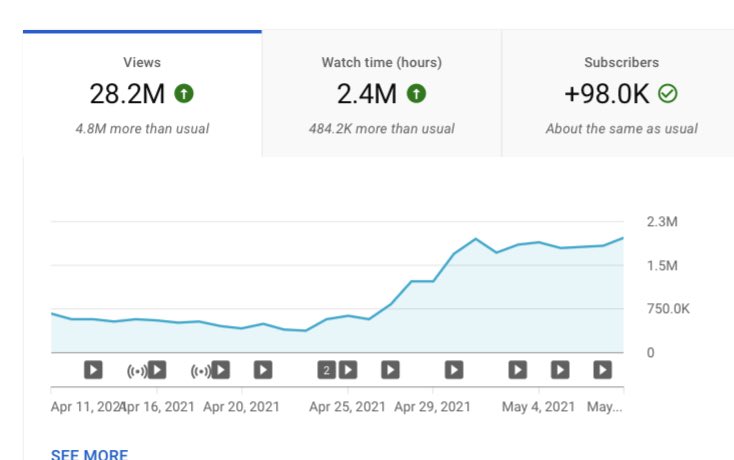Open first video marker above Apr 11, 2021
Screen dimensions: 734x460
coord(93,370)
